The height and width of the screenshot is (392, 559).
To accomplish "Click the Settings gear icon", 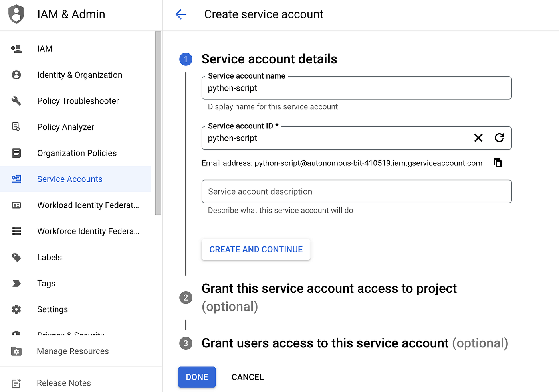I will click(x=16, y=309).
